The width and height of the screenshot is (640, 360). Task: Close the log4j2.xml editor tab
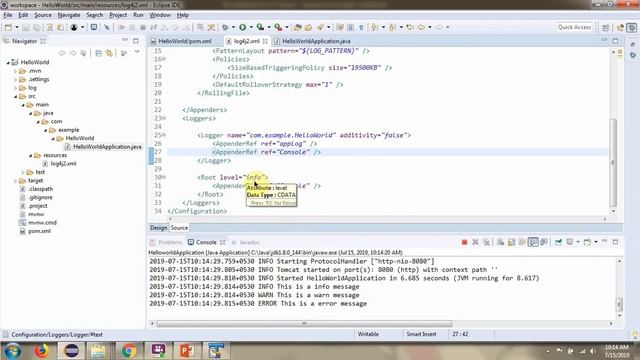tap(265, 41)
